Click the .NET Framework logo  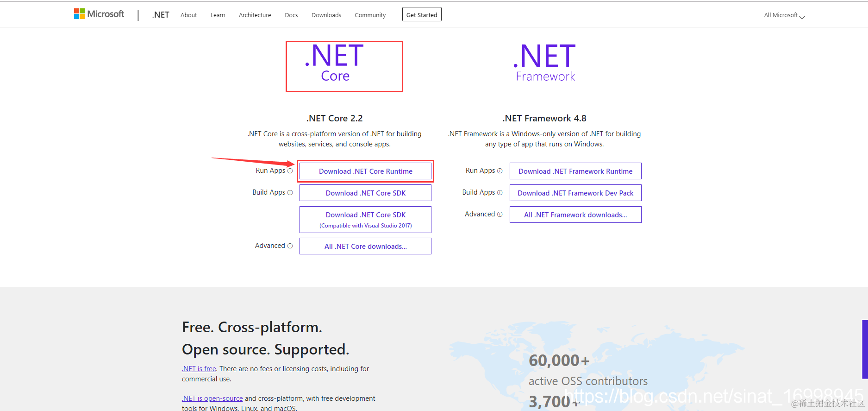point(545,63)
